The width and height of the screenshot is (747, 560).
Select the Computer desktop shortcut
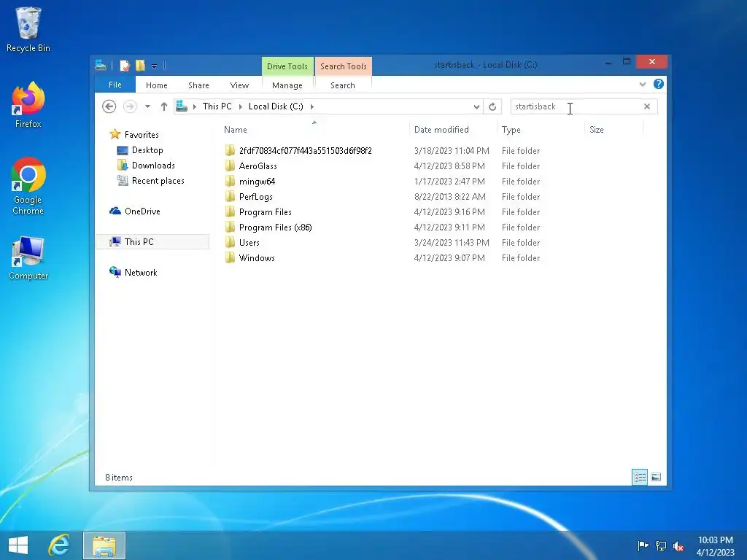pyautogui.click(x=28, y=257)
